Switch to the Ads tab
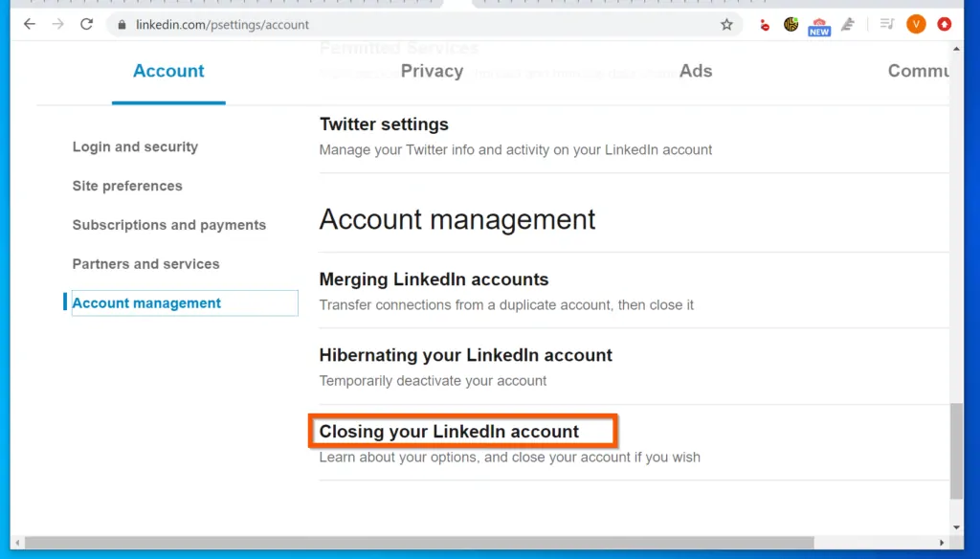The image size is (980, 559). 696,71
